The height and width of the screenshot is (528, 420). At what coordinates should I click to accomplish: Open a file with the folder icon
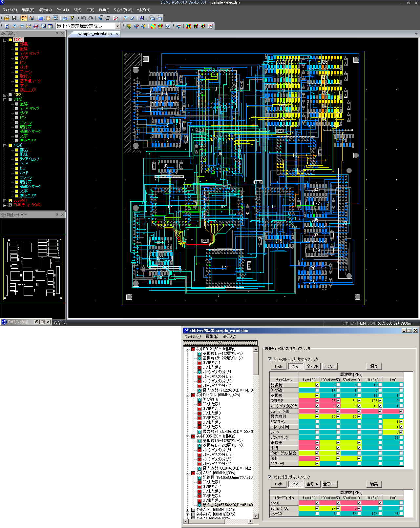[7, 18]
